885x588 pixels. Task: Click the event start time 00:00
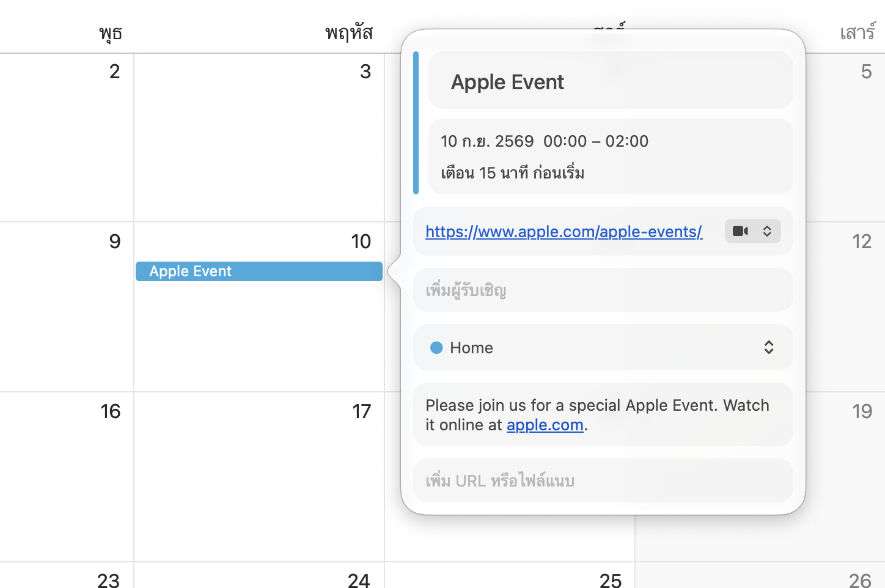pyautogui.click(x=565, y=141)
